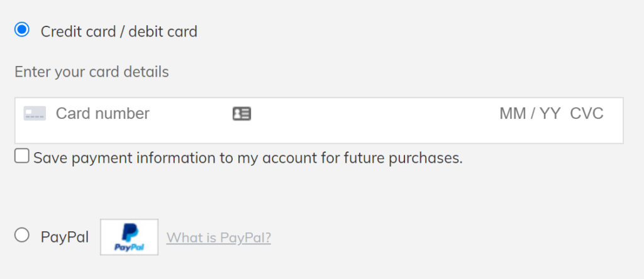Click the CVC security code field
The width and height of the screenshot is (644, 279).
[x=586, y=114]
